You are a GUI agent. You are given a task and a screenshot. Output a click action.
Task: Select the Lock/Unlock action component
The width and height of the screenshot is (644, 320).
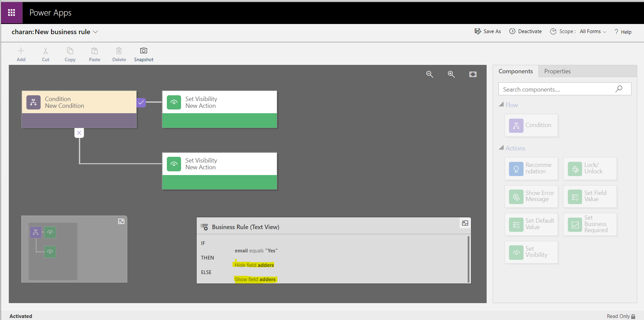[x=590, y=169]
